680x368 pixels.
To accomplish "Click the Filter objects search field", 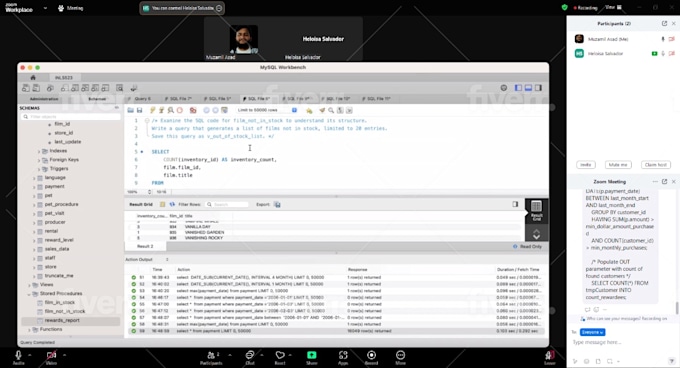I will click(71, 117).
